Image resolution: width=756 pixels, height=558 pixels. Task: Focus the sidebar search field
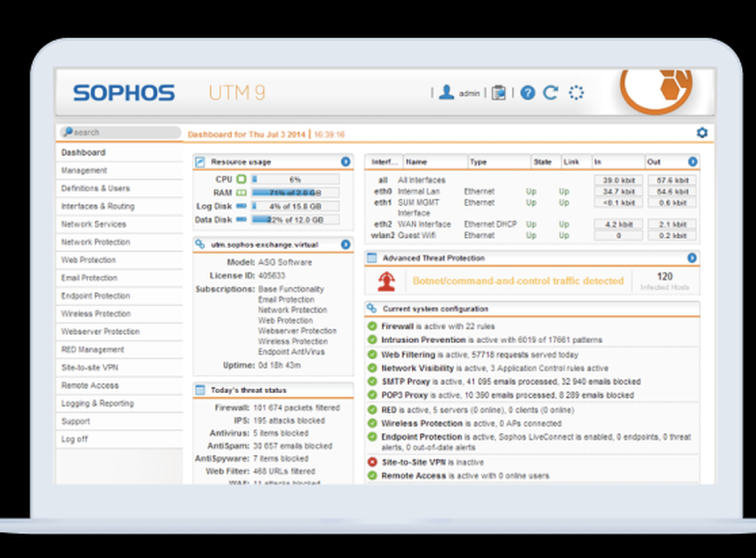pyautogui.click(x=120, y=132)
